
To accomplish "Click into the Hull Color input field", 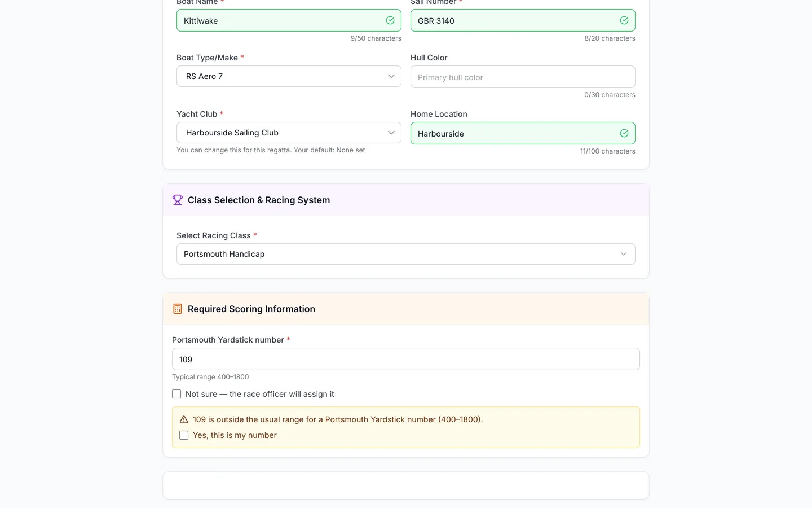I will [x=523, y=77].
